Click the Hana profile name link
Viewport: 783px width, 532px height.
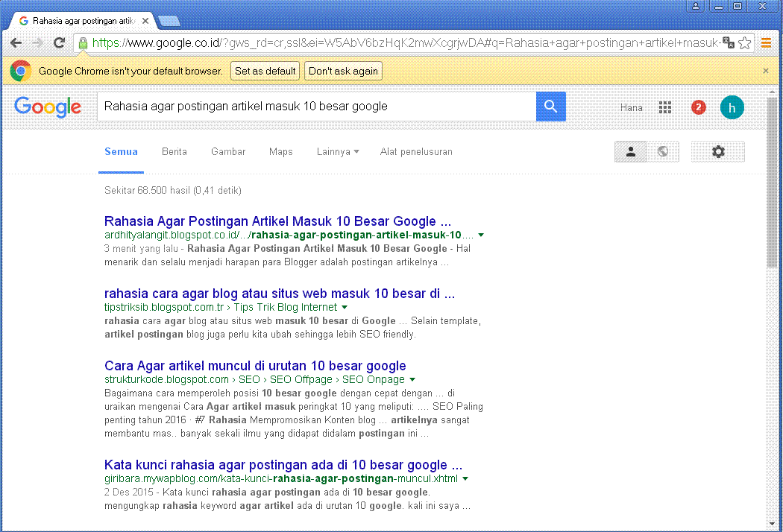pyautogui.click(x=631, y=107)
